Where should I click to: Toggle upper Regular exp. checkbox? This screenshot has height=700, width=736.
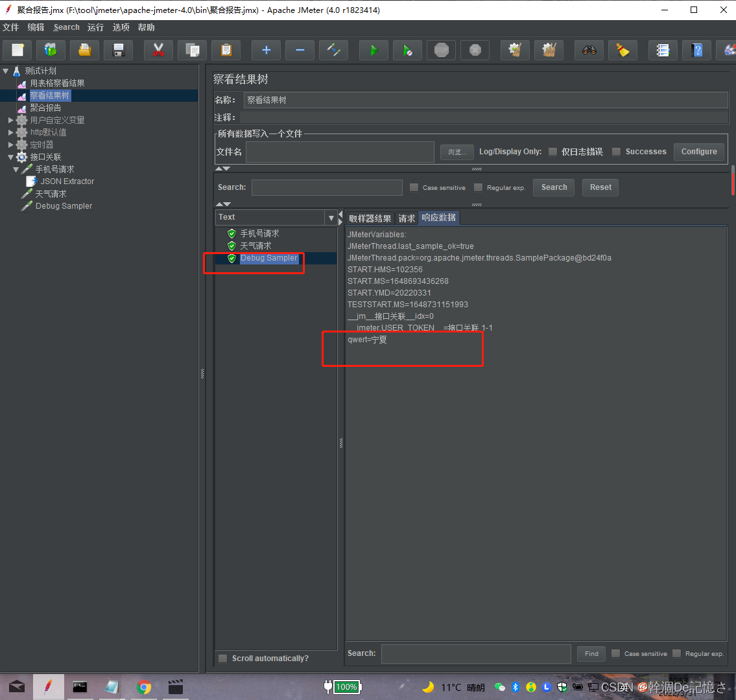pyautogui.click(x=478, y=187)
